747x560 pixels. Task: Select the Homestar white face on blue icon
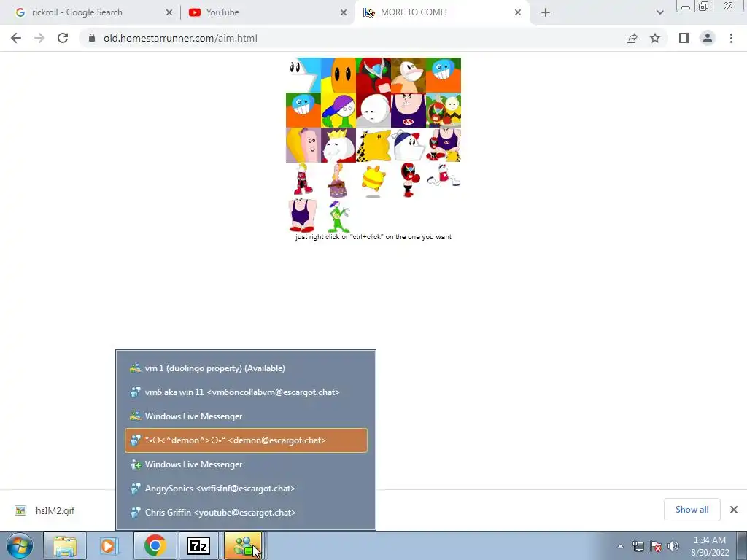(303, 75)
